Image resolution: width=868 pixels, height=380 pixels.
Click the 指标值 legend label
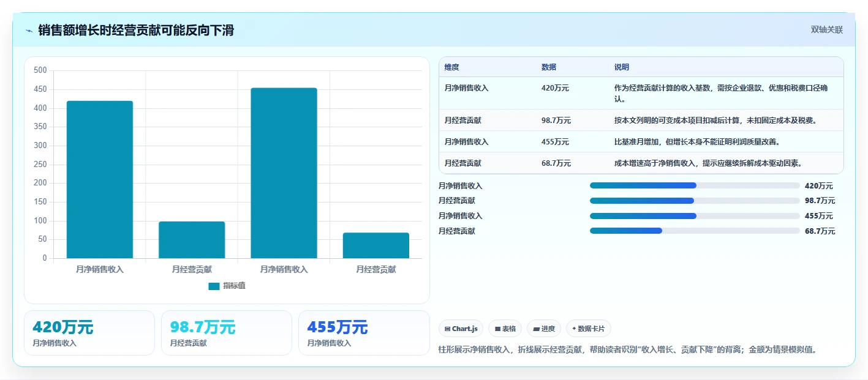tap(234, 286)
